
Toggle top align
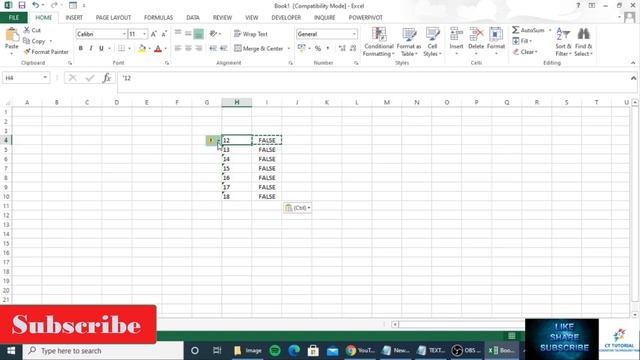click(x=178, y=34)
